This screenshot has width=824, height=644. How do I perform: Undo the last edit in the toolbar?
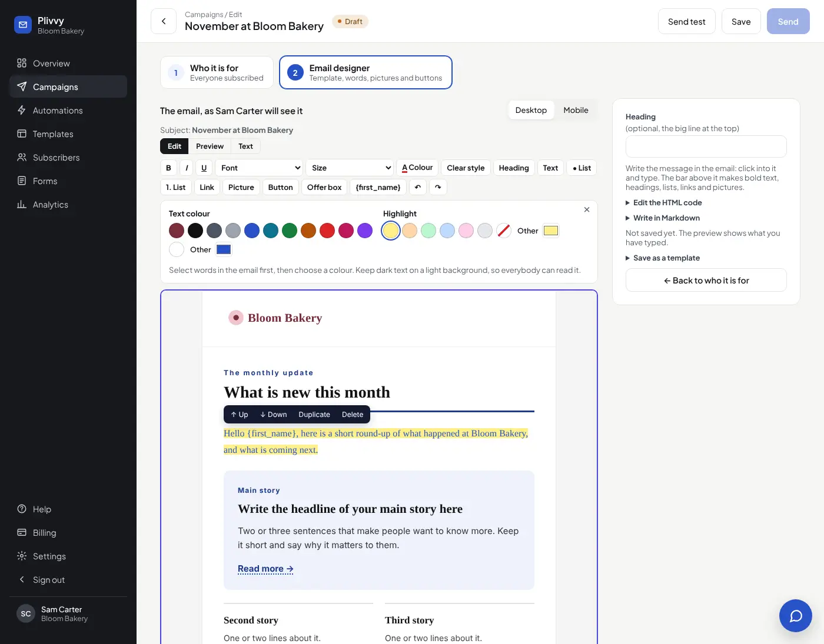pos(418,187)
